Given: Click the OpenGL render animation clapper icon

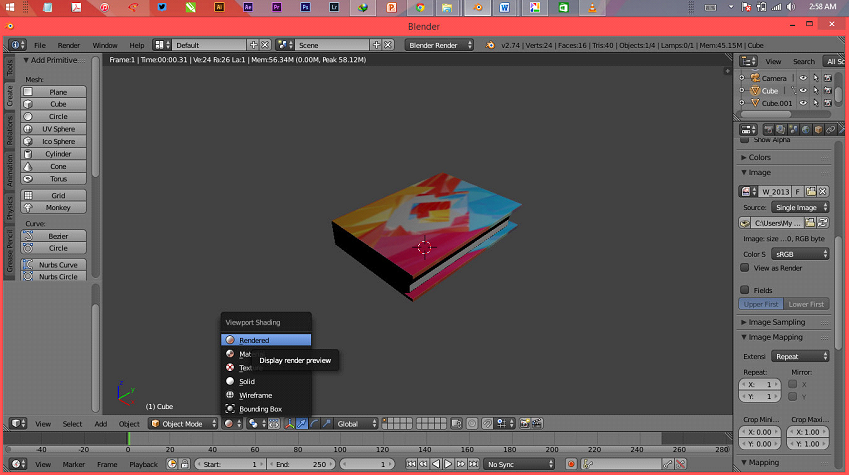Looking at the screenshot, I should pyautogui.click(x=537, y=424).
